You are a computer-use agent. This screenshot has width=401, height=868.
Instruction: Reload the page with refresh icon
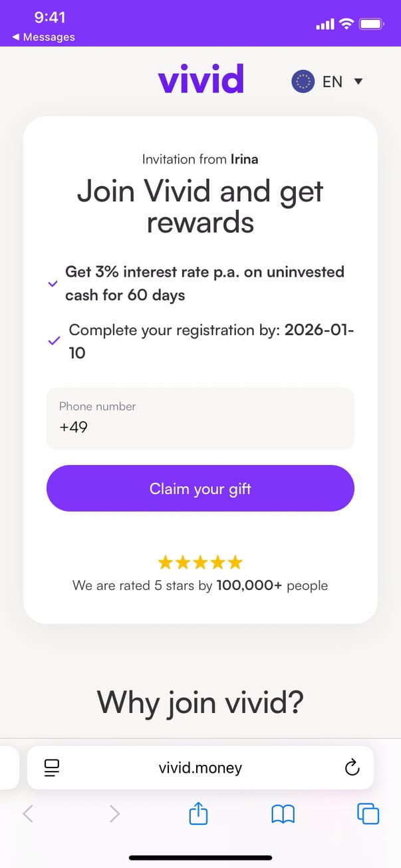(352, 768)
